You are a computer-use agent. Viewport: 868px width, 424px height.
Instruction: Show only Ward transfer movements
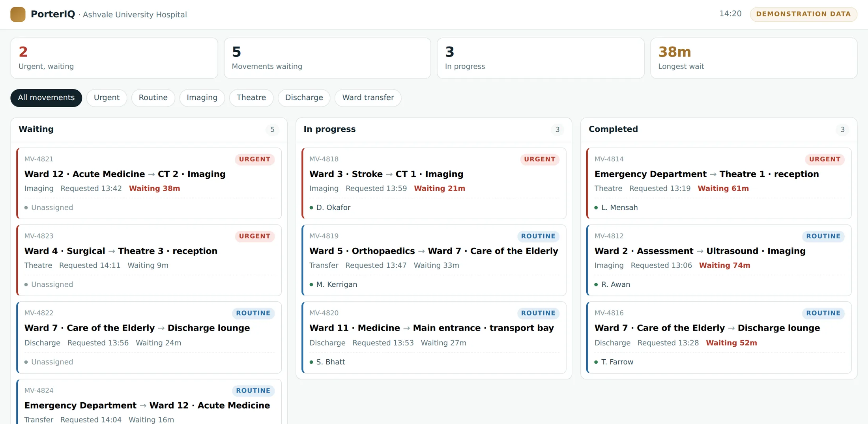coord(368,98)
